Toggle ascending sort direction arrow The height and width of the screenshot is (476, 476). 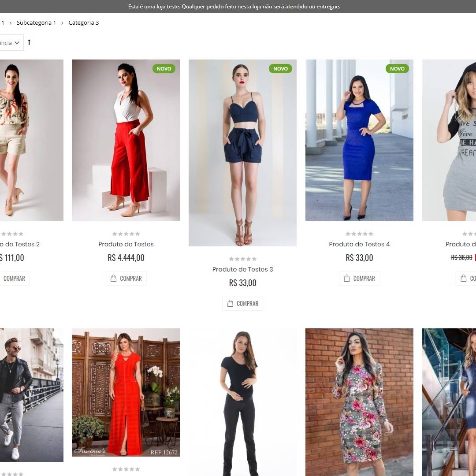(x=29, y=42)
